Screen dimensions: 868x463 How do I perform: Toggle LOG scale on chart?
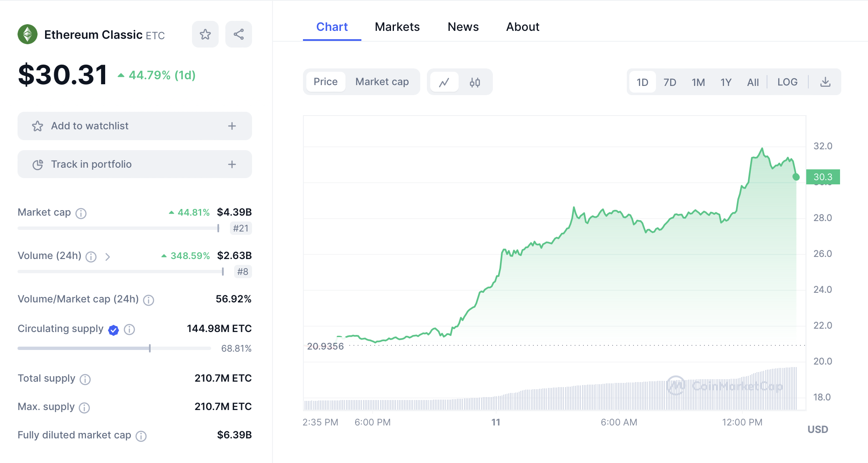[787, 82]
